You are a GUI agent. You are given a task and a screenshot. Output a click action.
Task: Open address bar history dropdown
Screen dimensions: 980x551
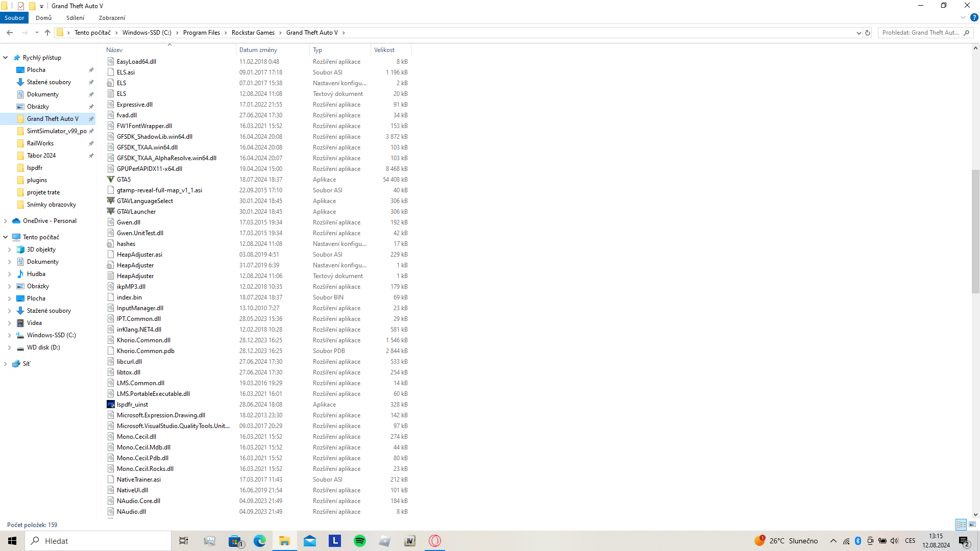(859, 33)
